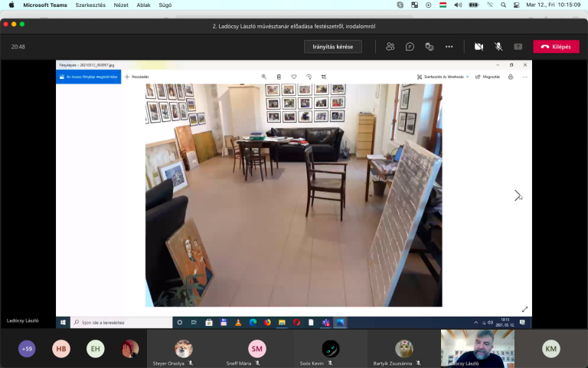The height and width of the screenshot is (368, 588).
Task: Click the crop icon in photo toolbar
Action: point(324,77)
